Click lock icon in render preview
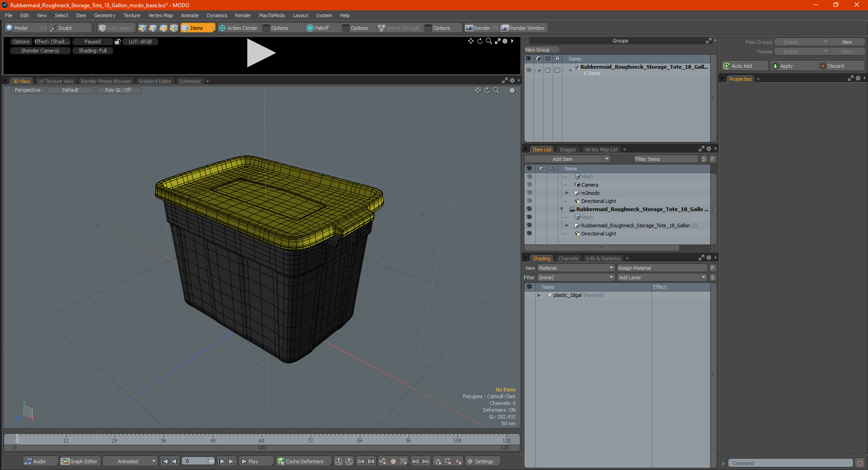The width and height of the screenshot is (868, 470). 118,42
